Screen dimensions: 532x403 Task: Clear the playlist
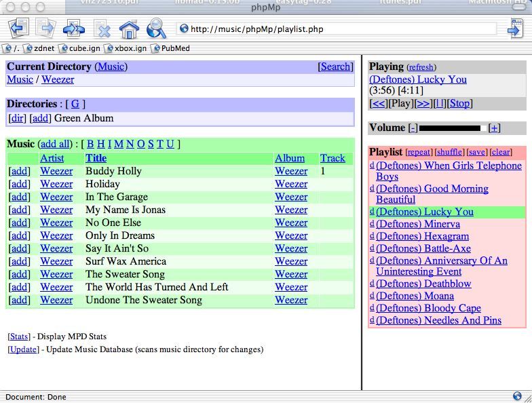(501, 152)
